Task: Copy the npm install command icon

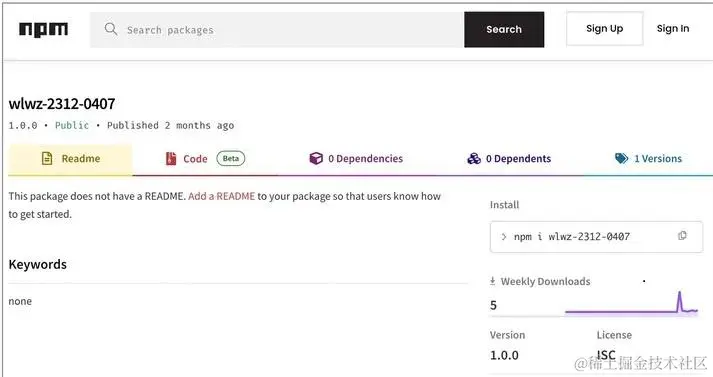Action: click(682, 236)
